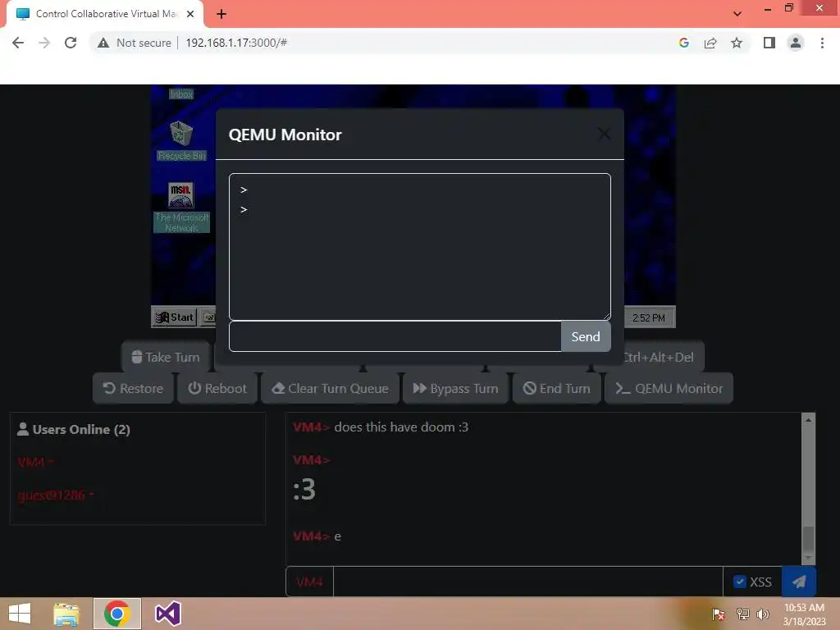Select guest91286 in Users Online list

click(x=56, y=495)
